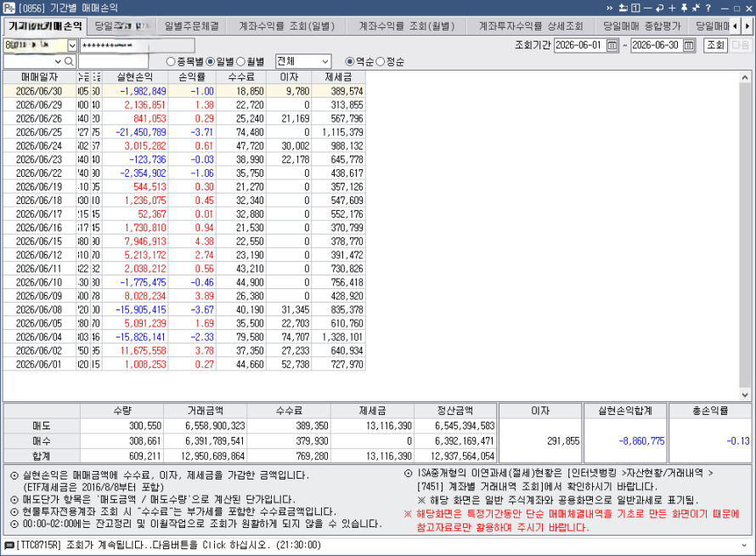Select 역순 sort order radio
The height and width of the screenshot is (556, 756).
coord(350,62)
